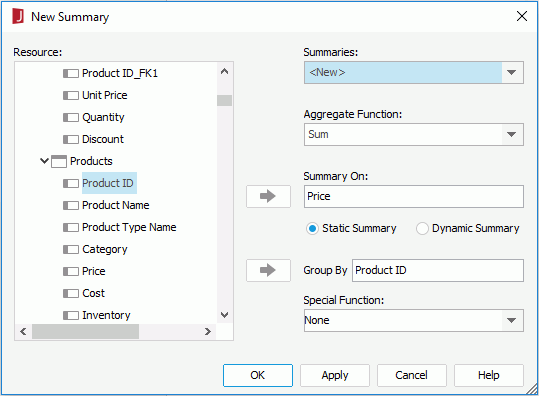Click the field icon beside Cost
539x396 pixels.
71,293
